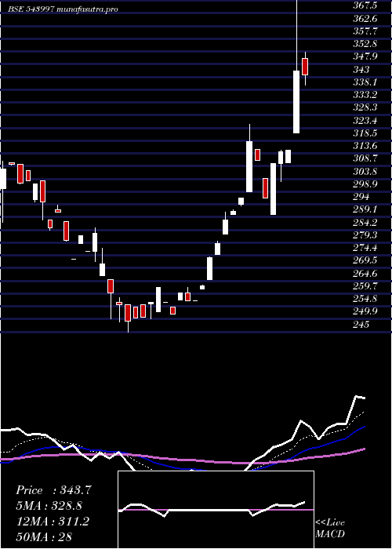The width and height of the screenshot is (392, 549).
Task: Click the 347.9 price axis label
Action: [365, 56]
